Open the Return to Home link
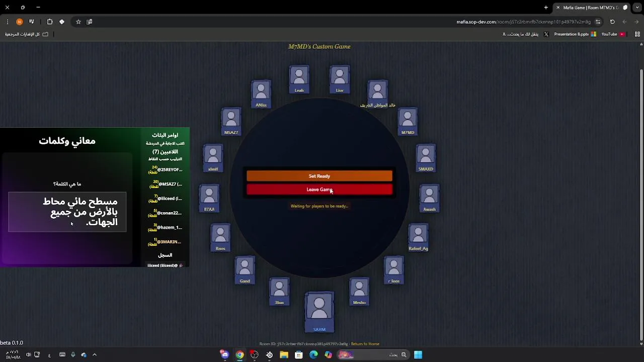Image resolution: width=644 pixels, height=362 pixels. [365, 344]
